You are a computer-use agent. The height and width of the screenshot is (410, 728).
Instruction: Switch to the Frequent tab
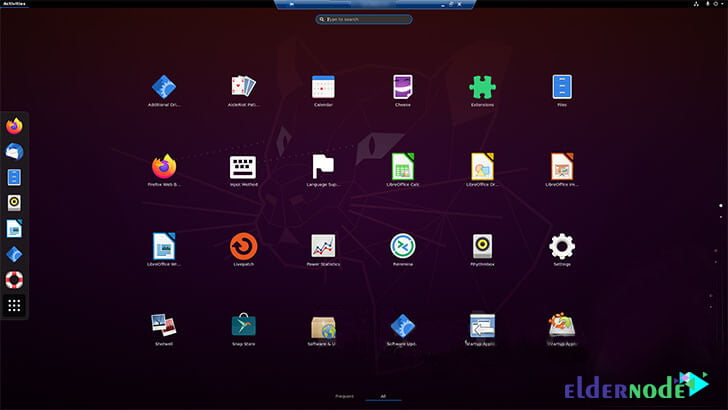click(344, 396)
